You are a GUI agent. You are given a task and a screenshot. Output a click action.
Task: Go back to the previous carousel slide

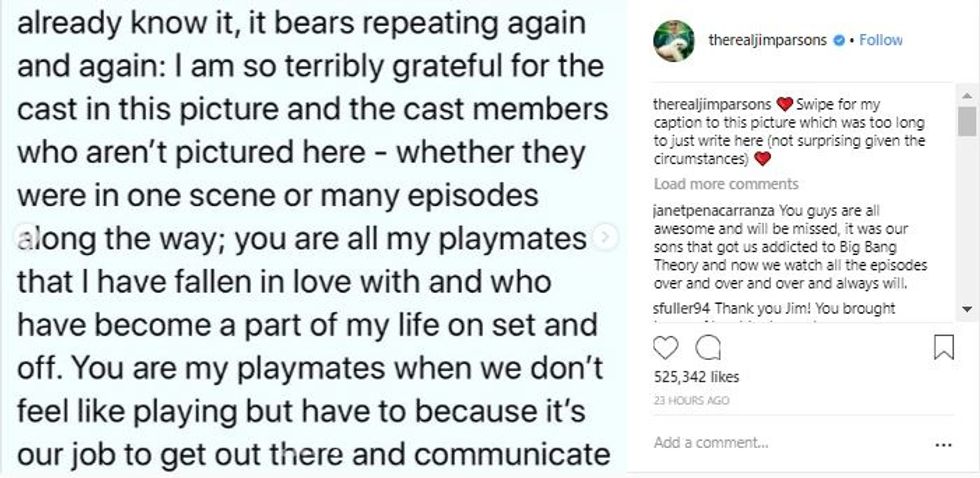point(22,236)
